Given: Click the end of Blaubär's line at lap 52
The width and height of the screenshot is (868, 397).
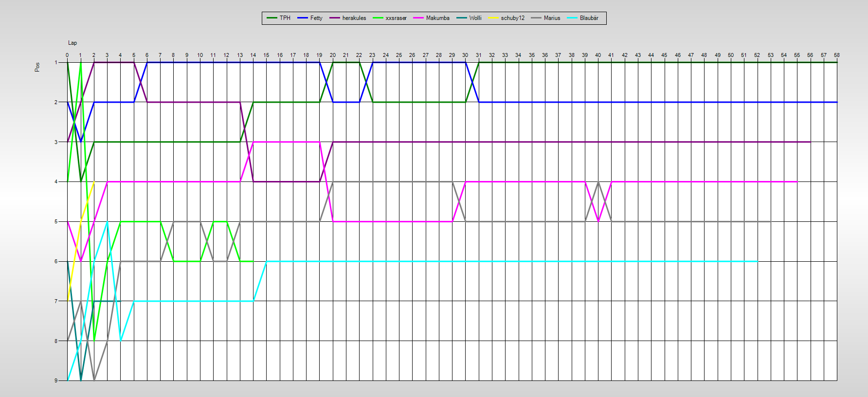Looking at the screenshot, I should (x=757, y=261).
